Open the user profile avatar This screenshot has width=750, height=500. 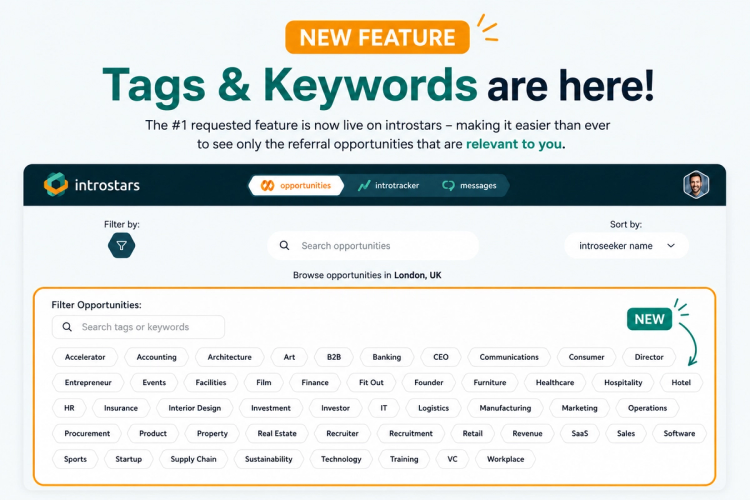696,185
